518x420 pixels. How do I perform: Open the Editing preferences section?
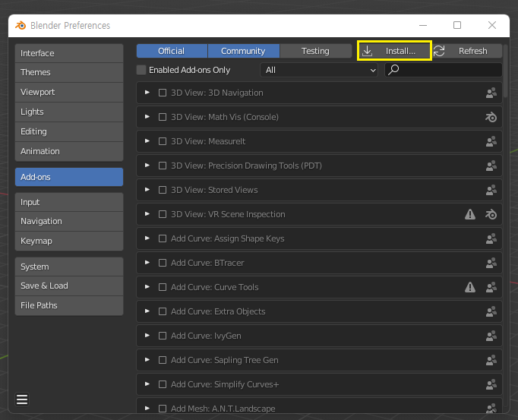pyautogui.click(x=69, y=131)
